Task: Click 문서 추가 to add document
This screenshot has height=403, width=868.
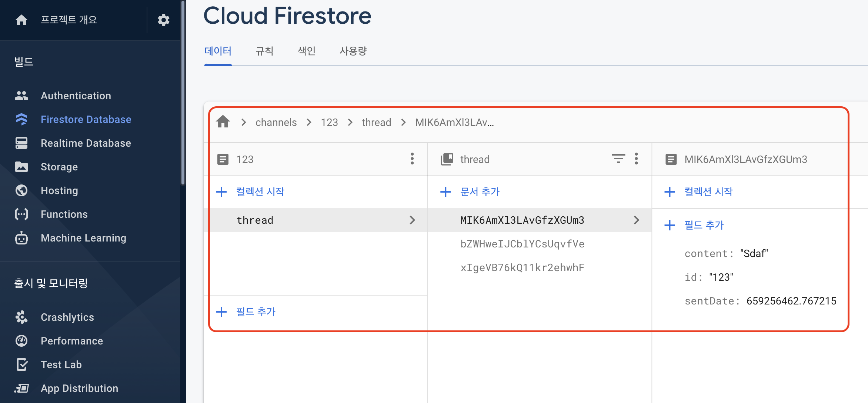Action: point(480,192)
